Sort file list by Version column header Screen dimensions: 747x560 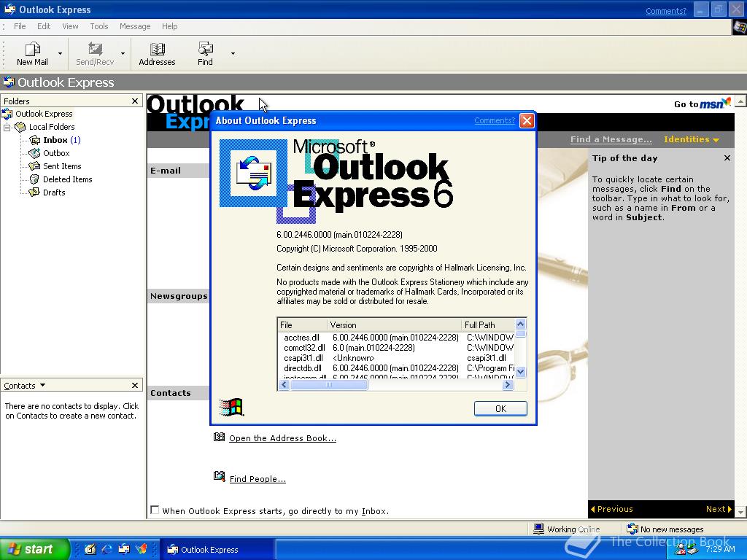(x=395, y=324)
